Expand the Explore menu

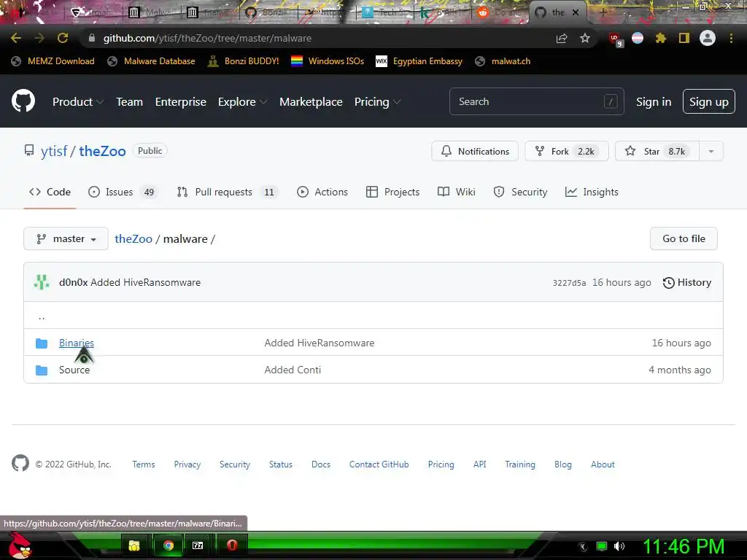coord(242,102)
